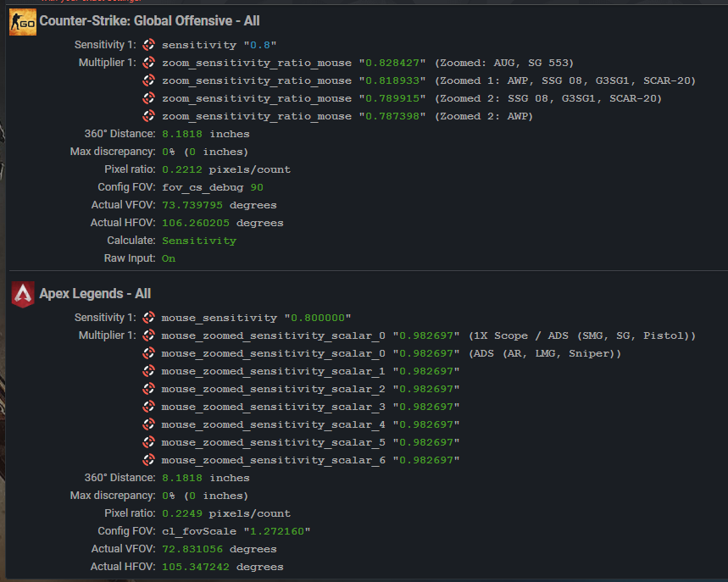Image resolution: width=728 pixels, height=582 pixels.
Task: Click the (Zoomed 2: AWP) note
Action: click(x=484, y=116)
